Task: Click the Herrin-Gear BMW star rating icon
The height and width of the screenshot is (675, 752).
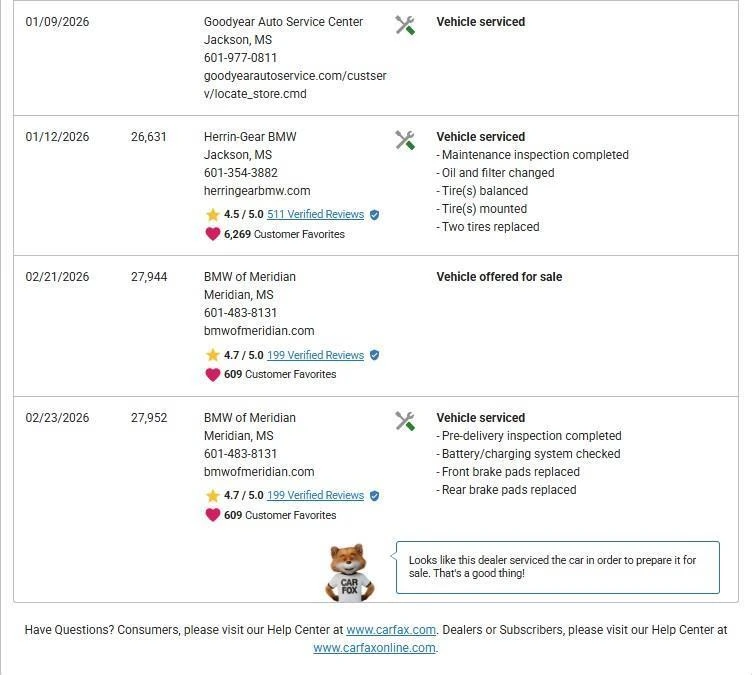Action: [212, 215]
